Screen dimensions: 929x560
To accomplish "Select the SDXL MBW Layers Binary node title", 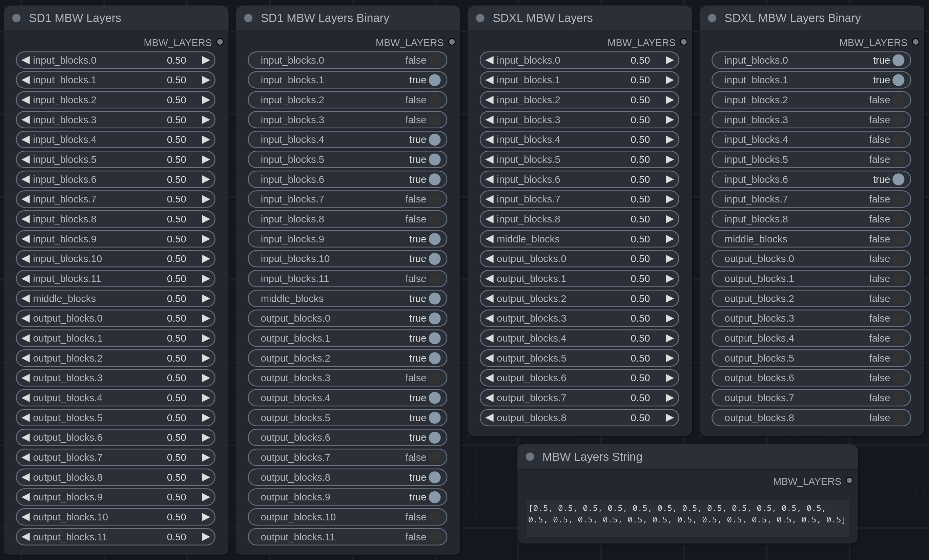I will point(792,18).
